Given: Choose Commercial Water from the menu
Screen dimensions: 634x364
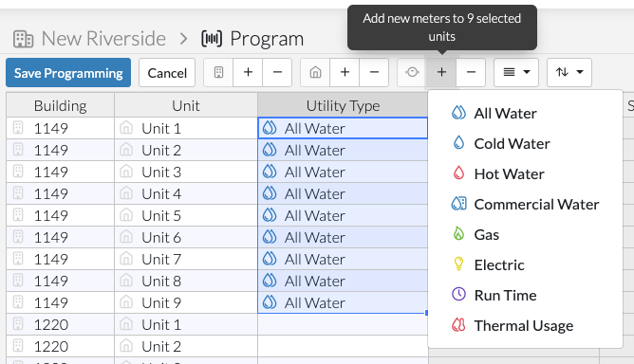Looking at the screenshot, I should click(x=525, y=204).
